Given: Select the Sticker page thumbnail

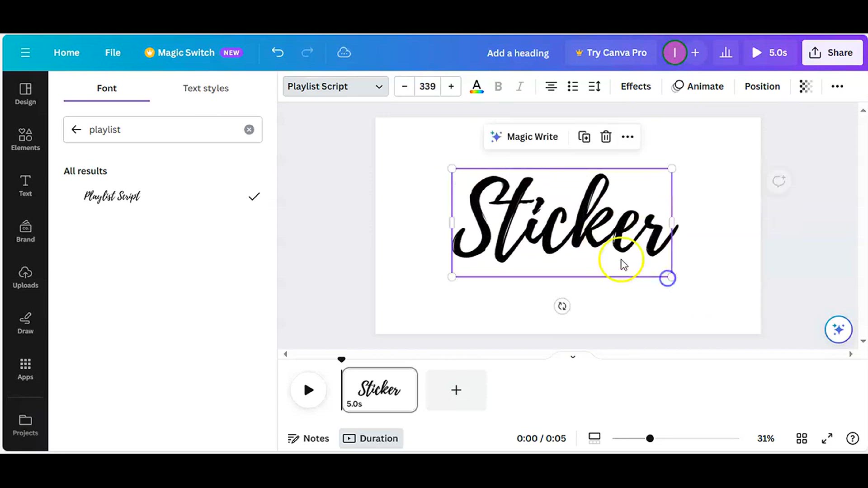Looking at the screenshot, I should [x=379, y=390].
